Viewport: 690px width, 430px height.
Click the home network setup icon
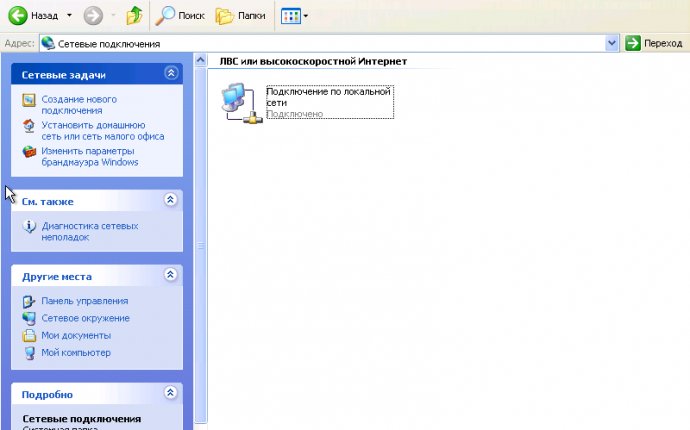click(x=29, y=126)
